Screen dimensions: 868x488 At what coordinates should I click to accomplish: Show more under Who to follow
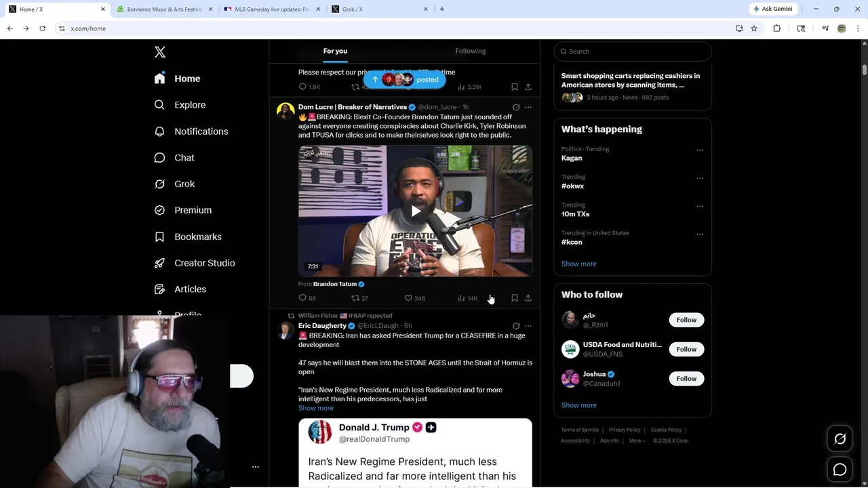(578, 405)
